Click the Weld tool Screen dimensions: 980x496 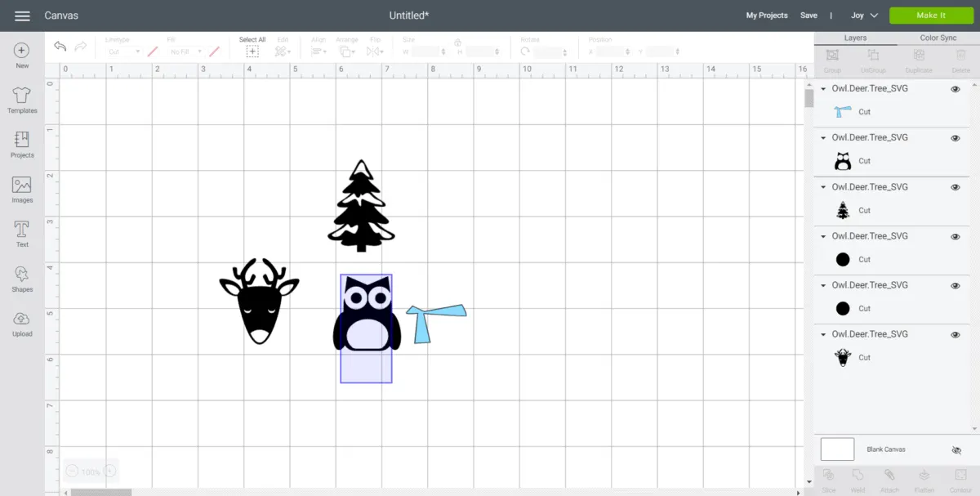point(857,480)
